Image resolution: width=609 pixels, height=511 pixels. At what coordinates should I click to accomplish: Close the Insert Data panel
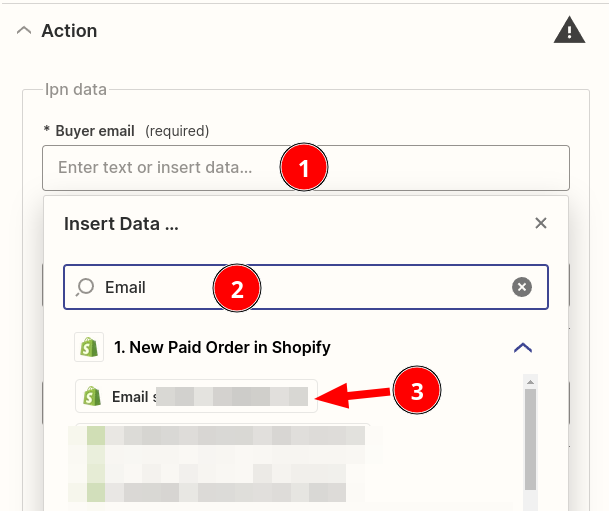click(541, 223)
